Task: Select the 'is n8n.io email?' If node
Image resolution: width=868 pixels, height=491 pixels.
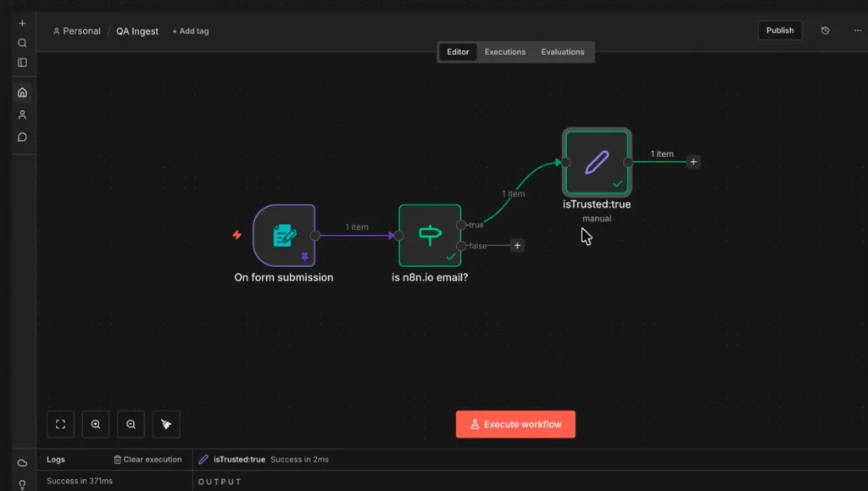Action: point(430,235)
